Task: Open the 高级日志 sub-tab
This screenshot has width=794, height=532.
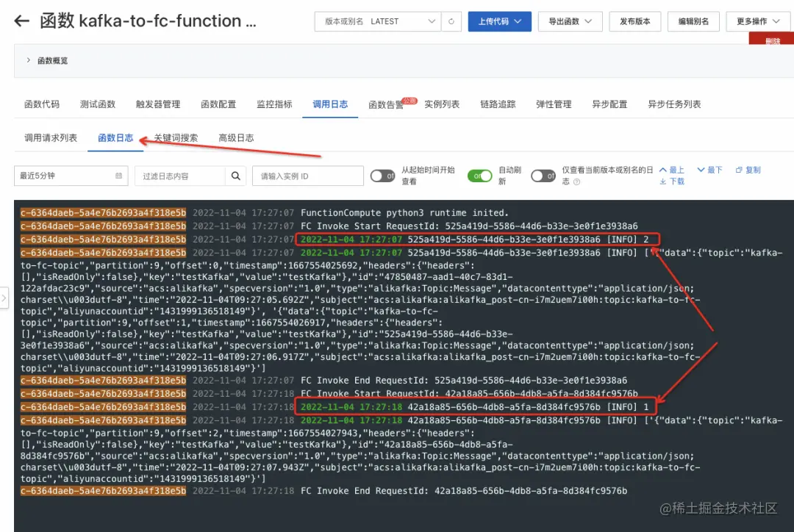Action: [236, 137]
